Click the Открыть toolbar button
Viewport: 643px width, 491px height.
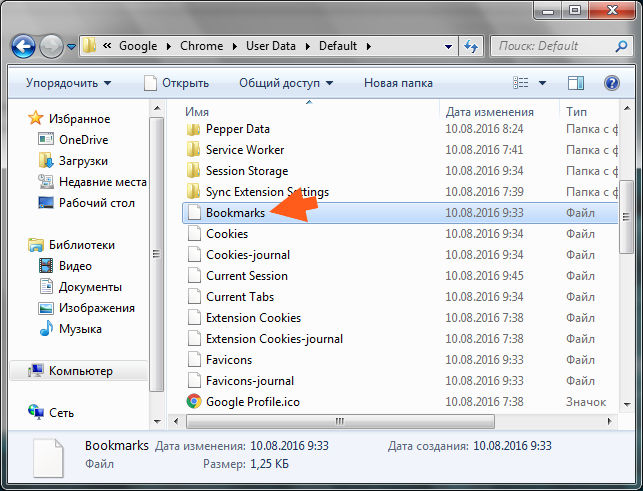(x=176, y=83)
